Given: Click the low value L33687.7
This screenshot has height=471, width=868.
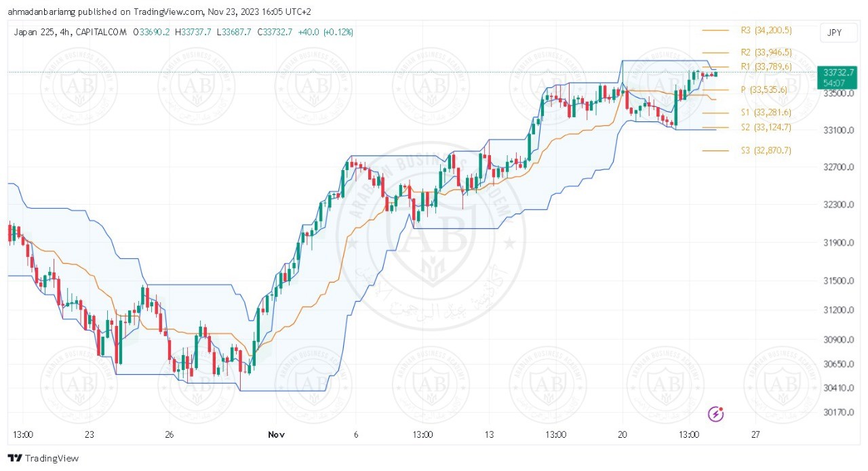Looking at the screenshot, I should (x=234, y=32).
